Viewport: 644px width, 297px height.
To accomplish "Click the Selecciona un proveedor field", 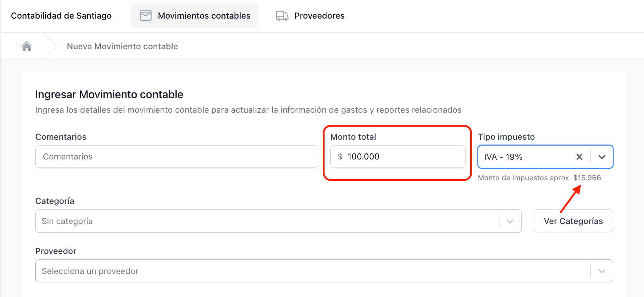I will [324, 271].
